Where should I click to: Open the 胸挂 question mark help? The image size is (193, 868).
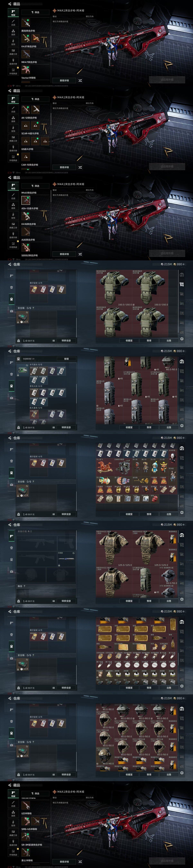[x=24, y=586]
